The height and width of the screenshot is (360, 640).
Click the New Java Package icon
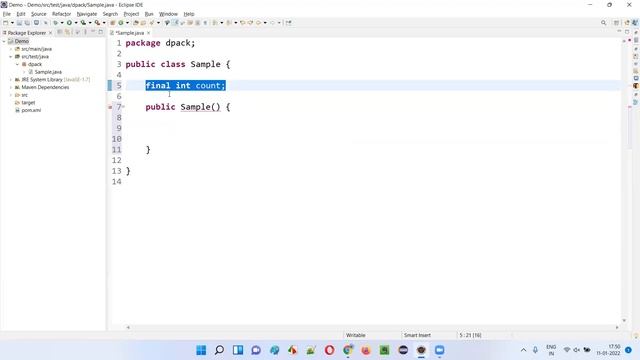pyautogui.click(x=113, y=23)
